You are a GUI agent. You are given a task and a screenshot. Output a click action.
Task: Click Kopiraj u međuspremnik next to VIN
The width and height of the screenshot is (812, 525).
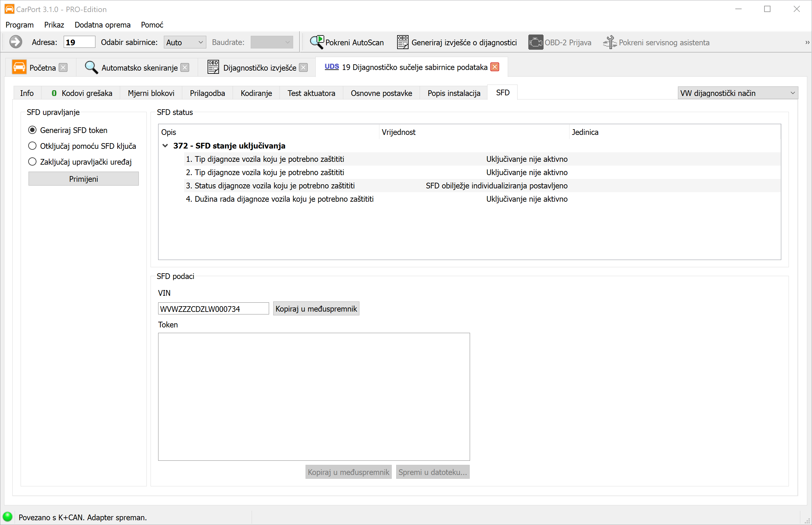[x=316, y=309]
